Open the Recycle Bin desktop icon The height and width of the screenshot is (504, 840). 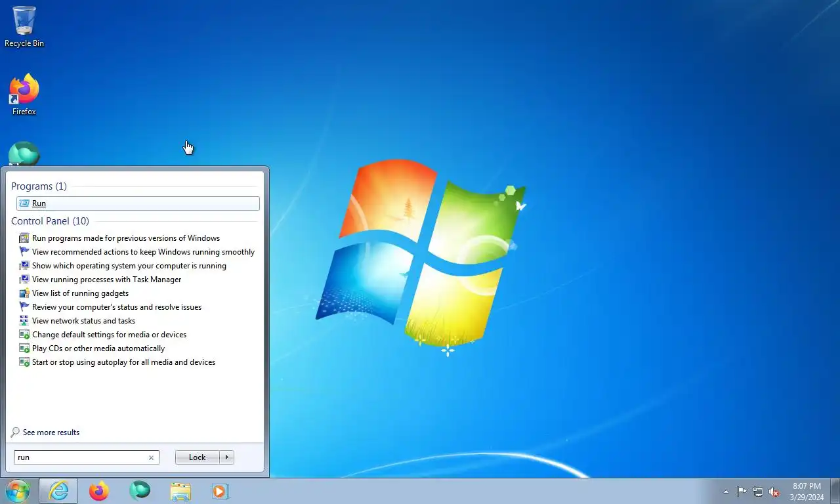[24, 27]
